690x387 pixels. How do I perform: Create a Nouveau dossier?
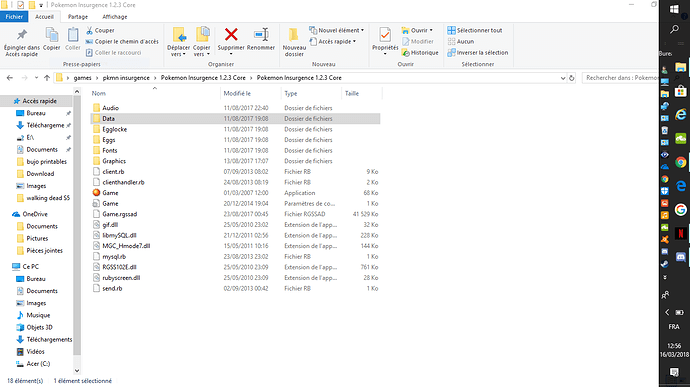pyautogui.click(x=294, y=42)
